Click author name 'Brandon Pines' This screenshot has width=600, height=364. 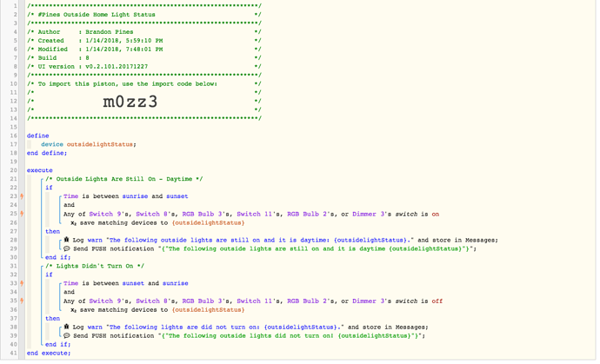110,32
